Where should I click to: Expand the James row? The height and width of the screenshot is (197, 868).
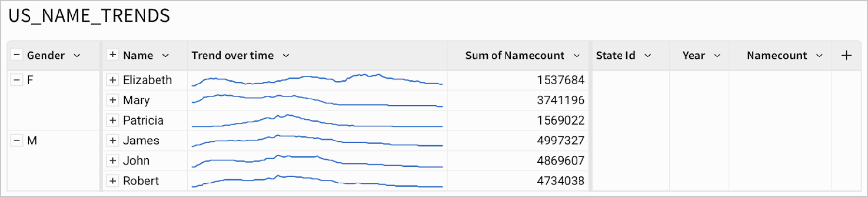(113, 141)
